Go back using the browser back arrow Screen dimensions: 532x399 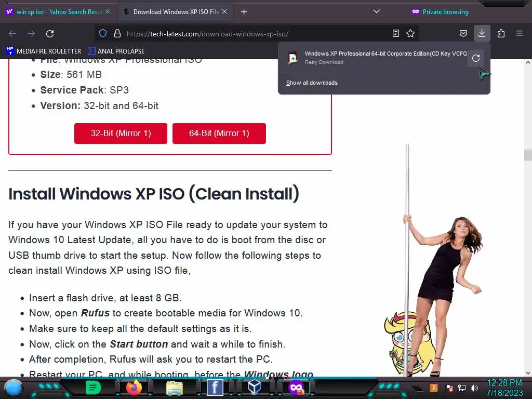click(12, 34)
